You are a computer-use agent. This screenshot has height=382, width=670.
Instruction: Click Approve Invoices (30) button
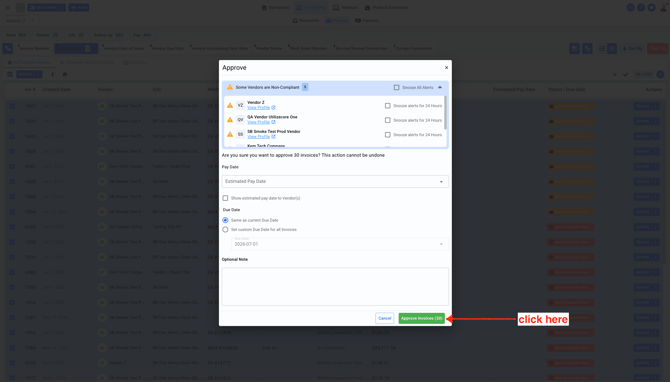(421, 318)
